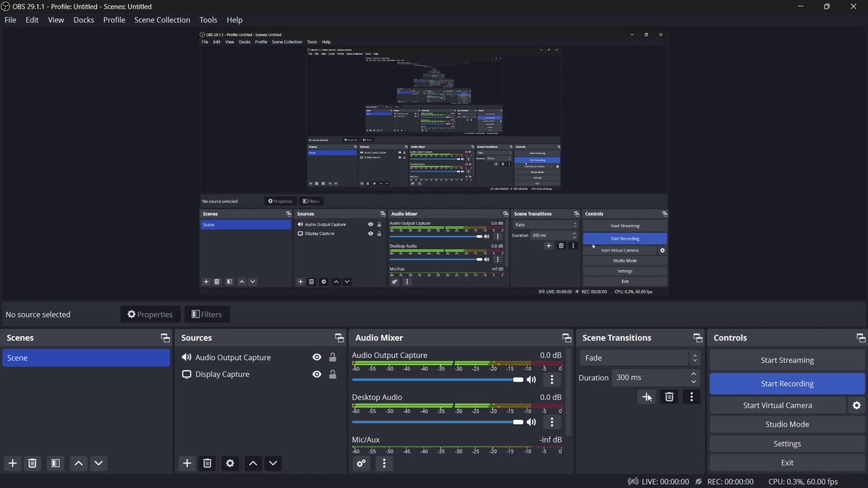Toggle visibility of Audio Output Capture source
This screenshot has width=868, height=488.
[x=317, y=357]
